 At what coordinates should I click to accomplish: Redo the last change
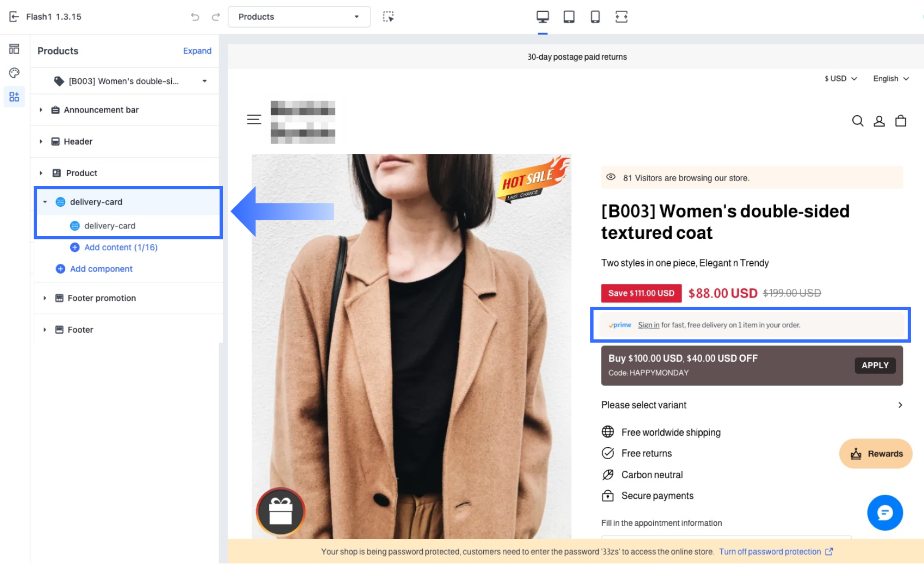(216, 17)
